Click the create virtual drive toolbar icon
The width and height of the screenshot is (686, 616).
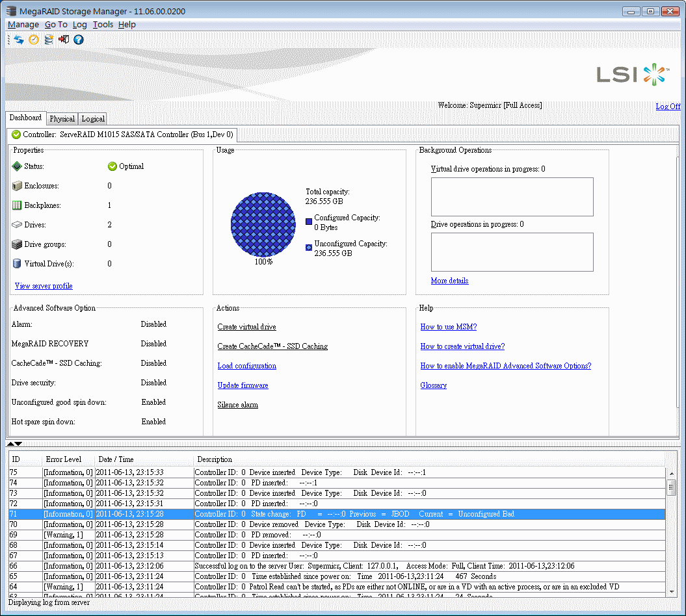(x=49, y=40)
